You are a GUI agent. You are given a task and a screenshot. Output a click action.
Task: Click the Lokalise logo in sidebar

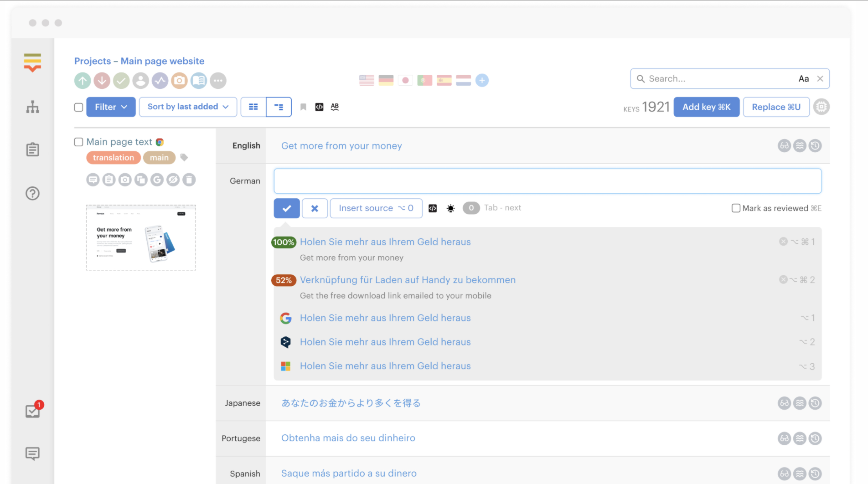(32, 63)
